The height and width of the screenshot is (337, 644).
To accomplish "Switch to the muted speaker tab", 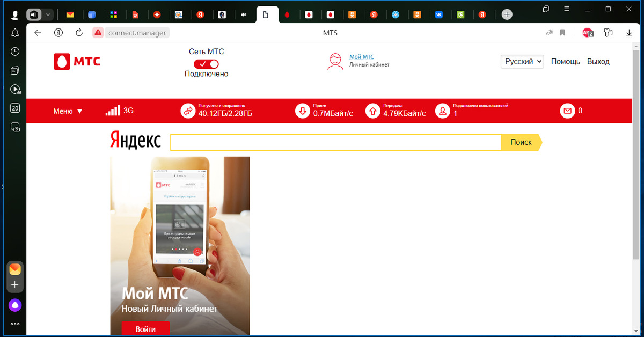I will (x=244, y=14).
